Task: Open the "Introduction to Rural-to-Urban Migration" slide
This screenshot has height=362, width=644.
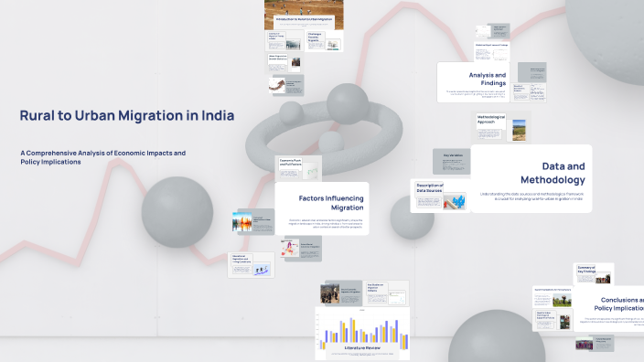Action: click(x=304, y=15)
